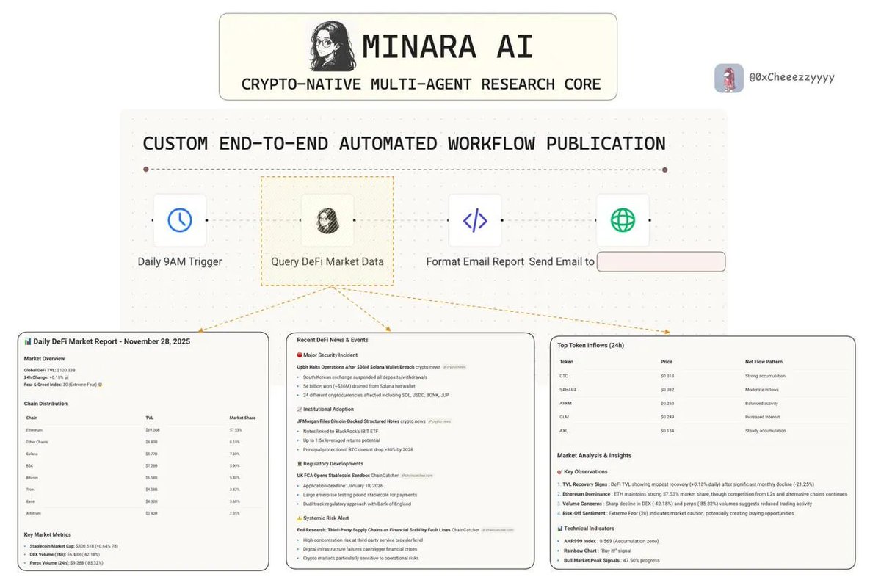Click the chart icon beside Technical Indicators
The image size is (881, 588).
[x=560, y=529]
